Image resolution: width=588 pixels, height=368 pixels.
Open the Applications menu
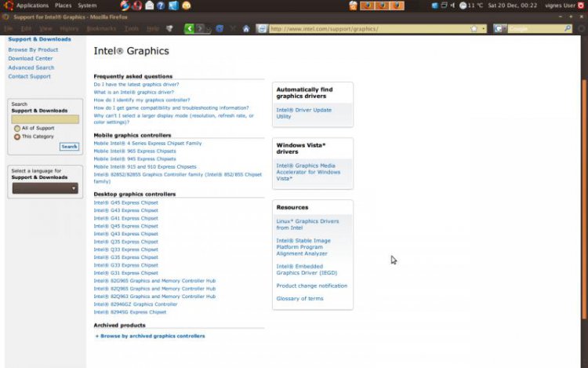32,5
